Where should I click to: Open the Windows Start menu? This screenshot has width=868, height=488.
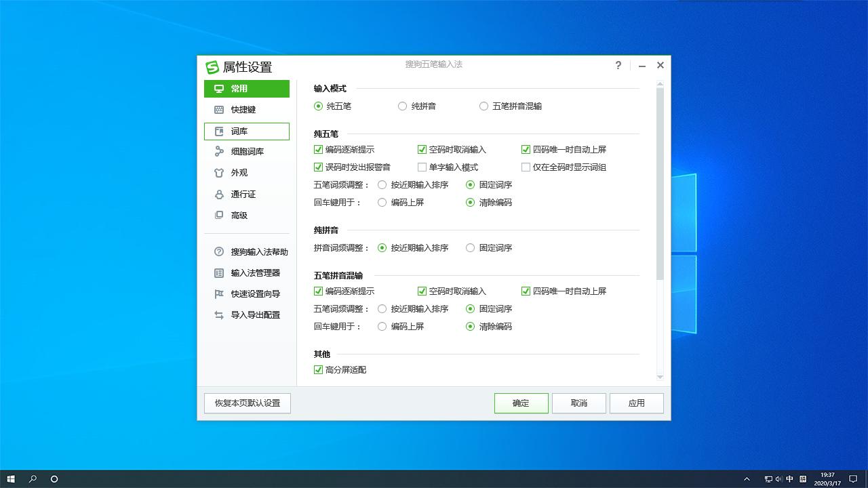[x=11, y=479]
